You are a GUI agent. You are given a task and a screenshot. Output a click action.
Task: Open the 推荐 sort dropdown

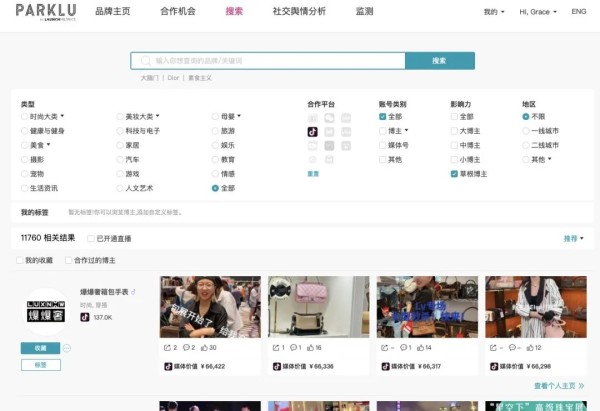(573, 238)
